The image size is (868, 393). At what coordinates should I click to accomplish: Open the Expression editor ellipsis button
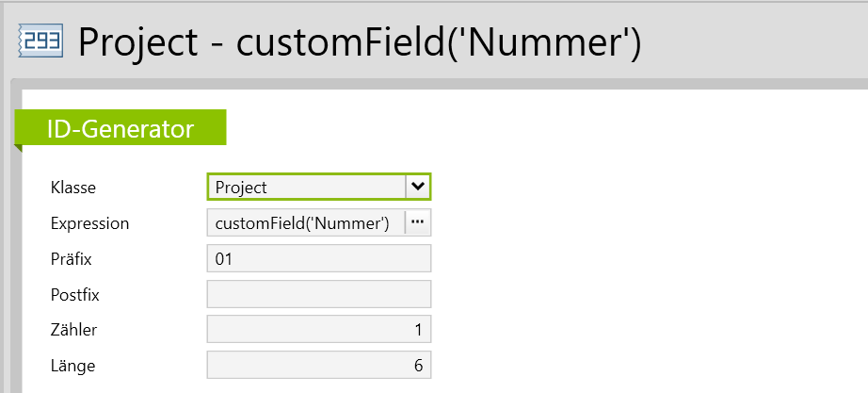tap(418, 222)
